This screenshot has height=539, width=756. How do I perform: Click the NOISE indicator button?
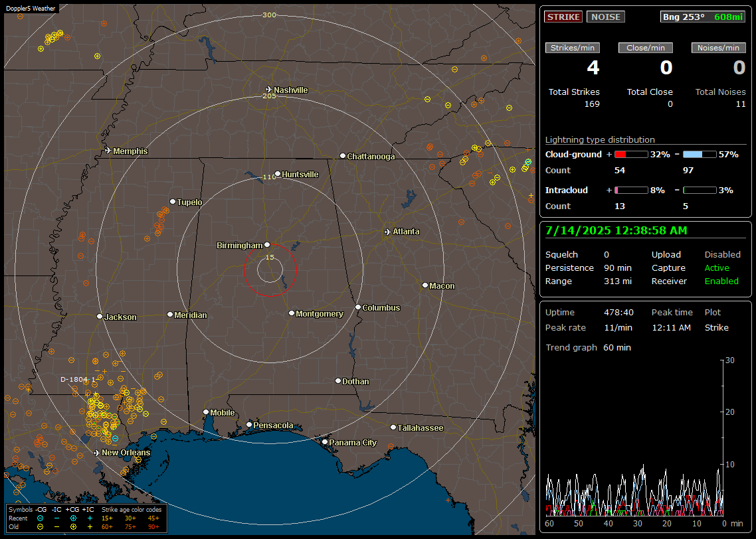point(606,17)
